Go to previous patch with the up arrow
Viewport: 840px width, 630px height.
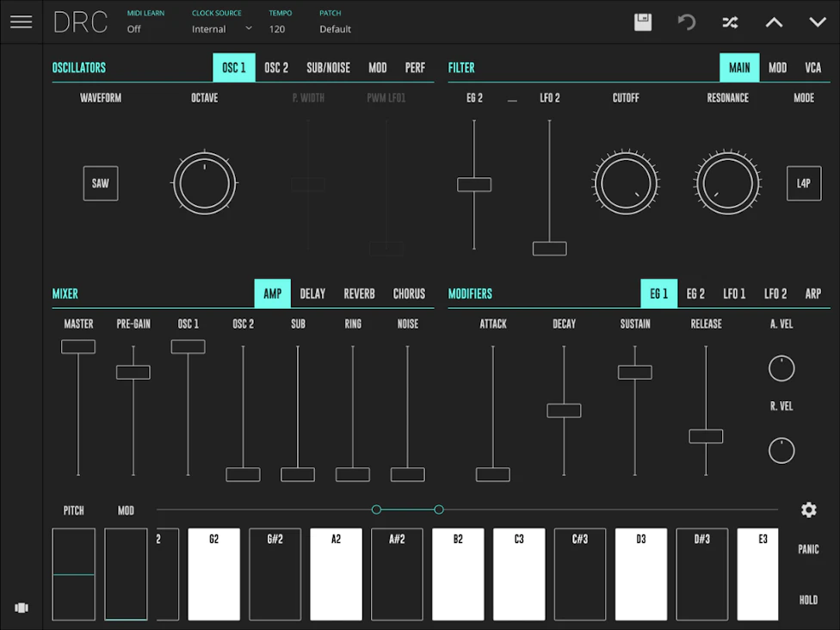(x=774, y=22)
